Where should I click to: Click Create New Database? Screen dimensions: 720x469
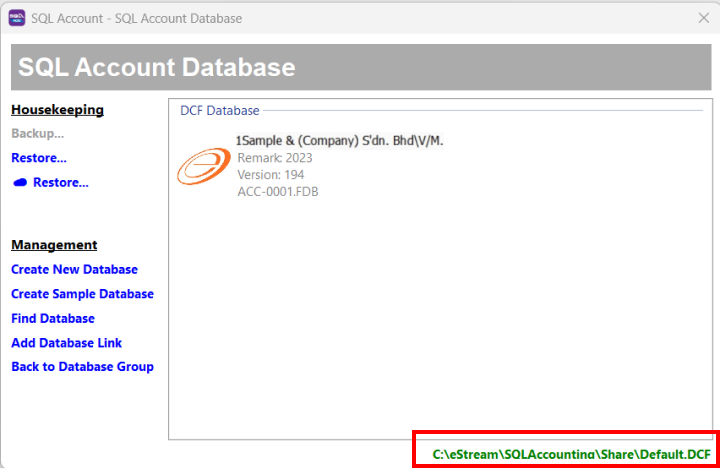click(x=74, y=270)
